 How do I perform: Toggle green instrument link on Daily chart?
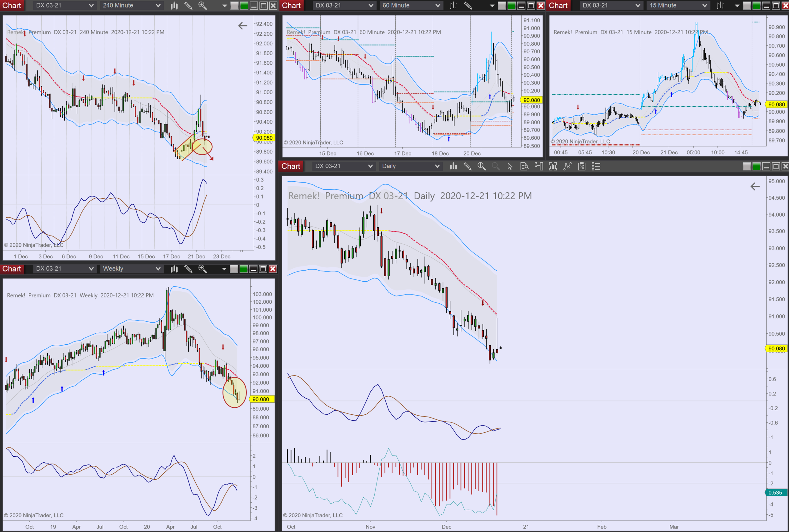coord(756,166)
